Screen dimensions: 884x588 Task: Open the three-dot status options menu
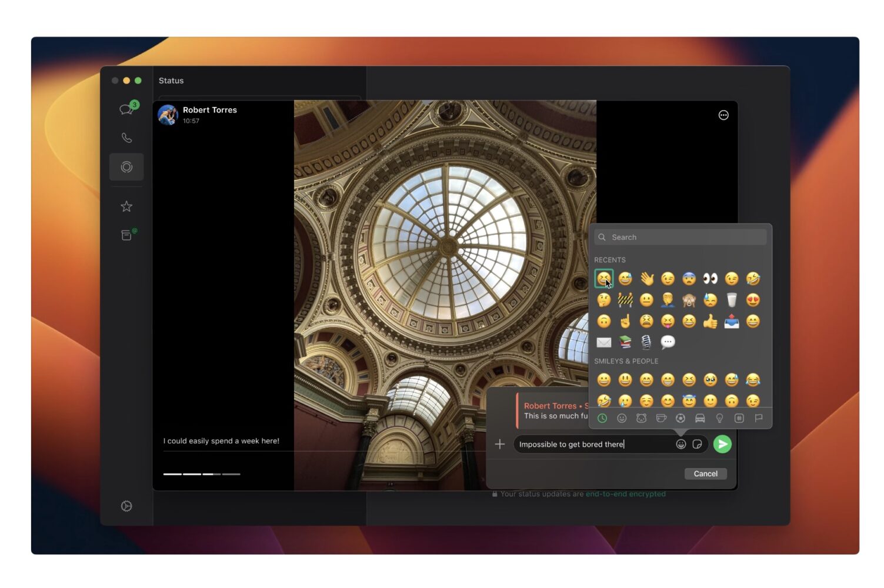pos(723,115)
